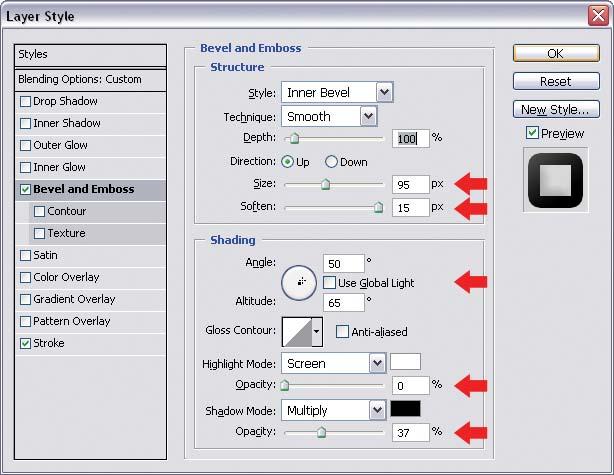The width and height of the screenshot is (614, 475).
Task: Click the Depth slider handle
Action: click(x=294, y=138)
